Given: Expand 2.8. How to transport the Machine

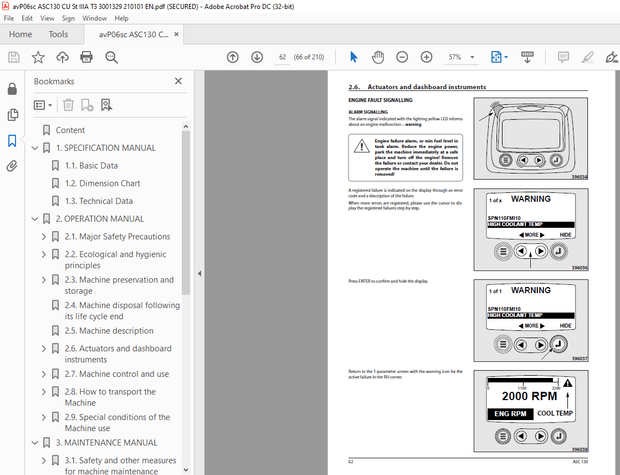Looking at the screenshot, I should coord(44,392).
